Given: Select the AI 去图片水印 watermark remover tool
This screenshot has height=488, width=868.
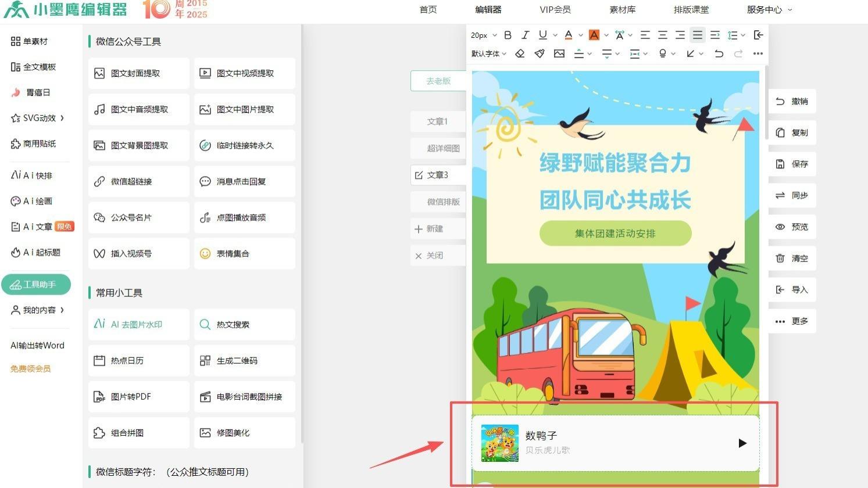Looking at the screenshot, I should (x=138, y=324).
